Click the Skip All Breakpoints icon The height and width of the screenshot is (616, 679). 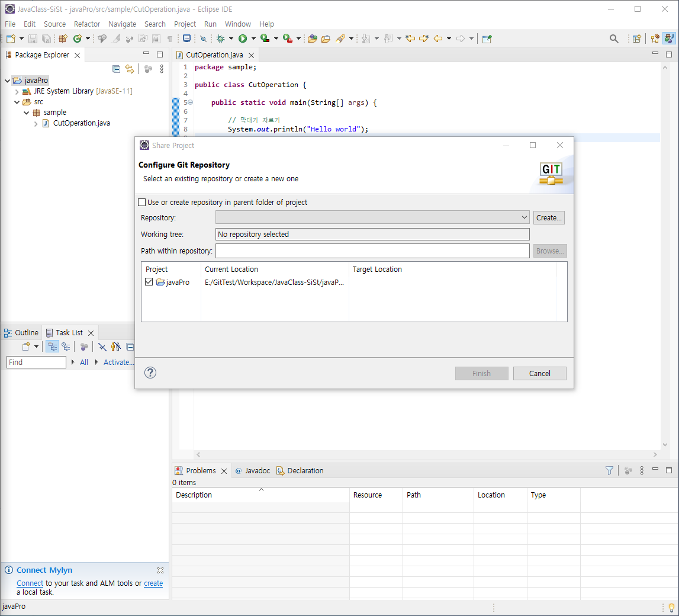203,38
